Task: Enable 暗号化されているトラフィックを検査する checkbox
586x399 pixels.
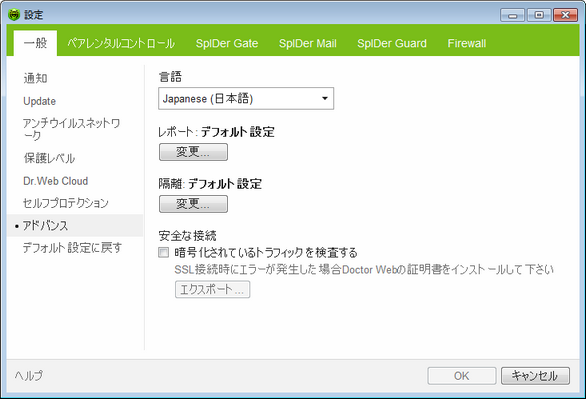Action: click(x=163, y=253)
